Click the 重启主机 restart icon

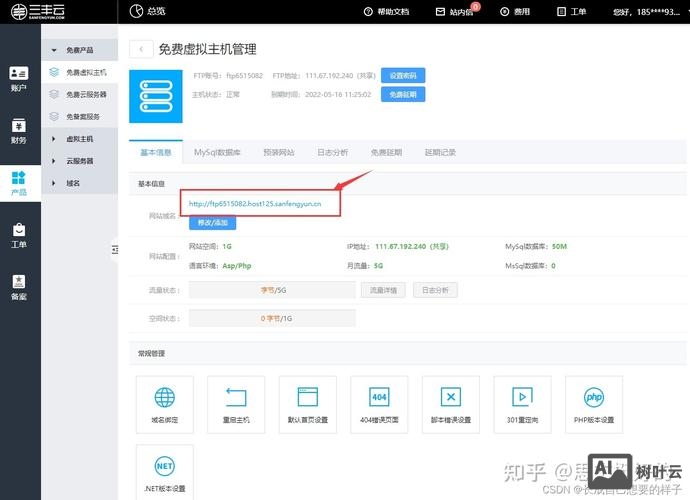(x=236, y=404)
